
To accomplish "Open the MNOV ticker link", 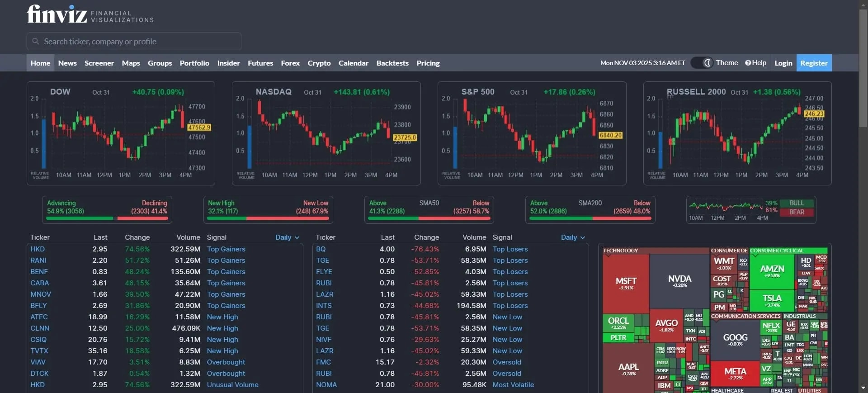I will point(41,294).
